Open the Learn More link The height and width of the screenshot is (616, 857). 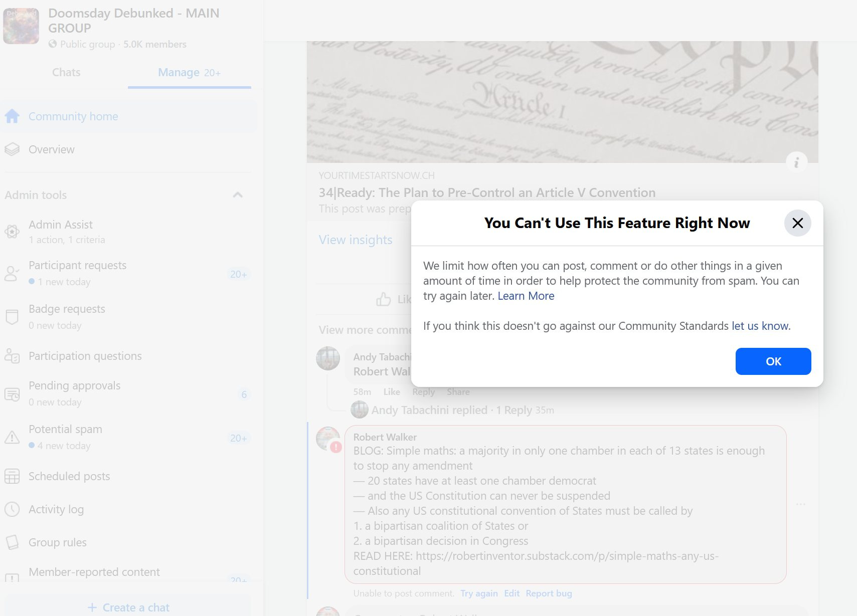[526, 296]
